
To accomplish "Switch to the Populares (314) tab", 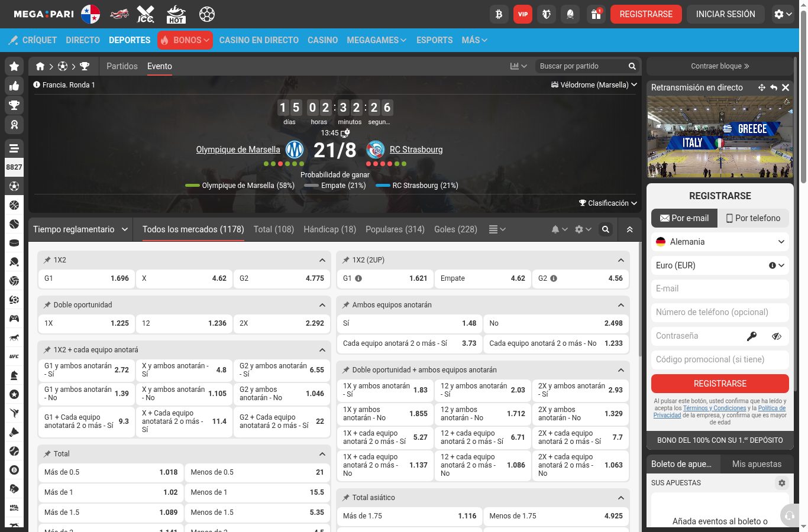I will click(x=395, y=229).
